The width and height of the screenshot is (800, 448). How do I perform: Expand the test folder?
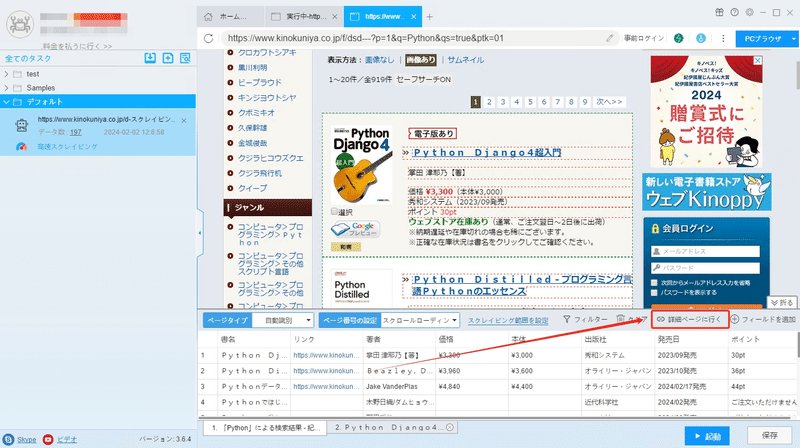click(6, 74)
